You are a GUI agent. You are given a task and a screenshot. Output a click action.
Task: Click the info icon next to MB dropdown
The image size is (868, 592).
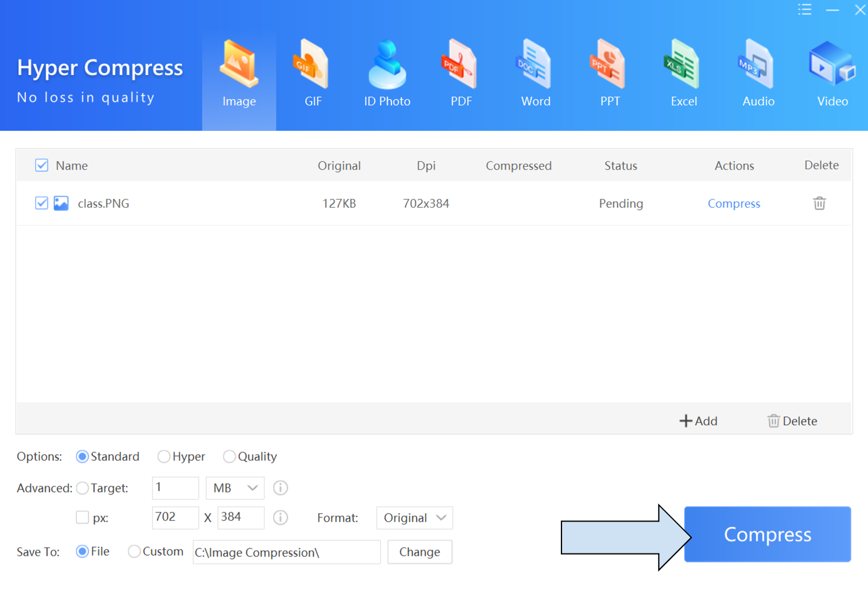pos(280,488)
